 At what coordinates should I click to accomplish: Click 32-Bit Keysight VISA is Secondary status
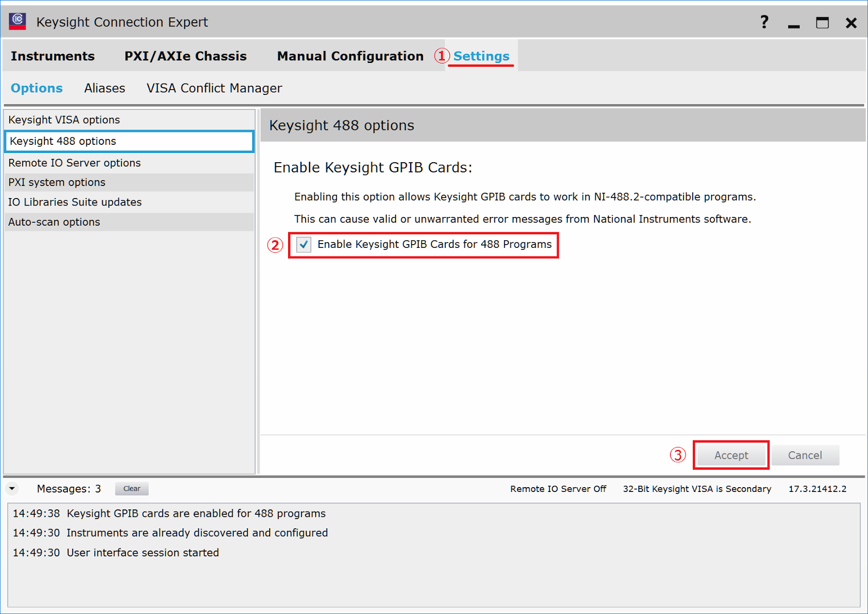pyautogui.click(x=697, y=489)
